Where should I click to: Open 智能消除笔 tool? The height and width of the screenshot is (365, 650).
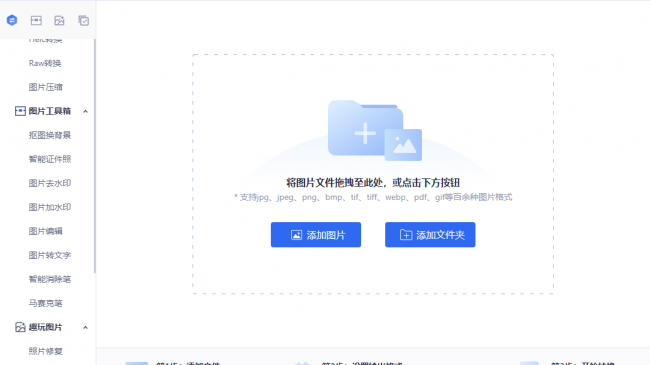pyautogui.click(x=50, y=279)
